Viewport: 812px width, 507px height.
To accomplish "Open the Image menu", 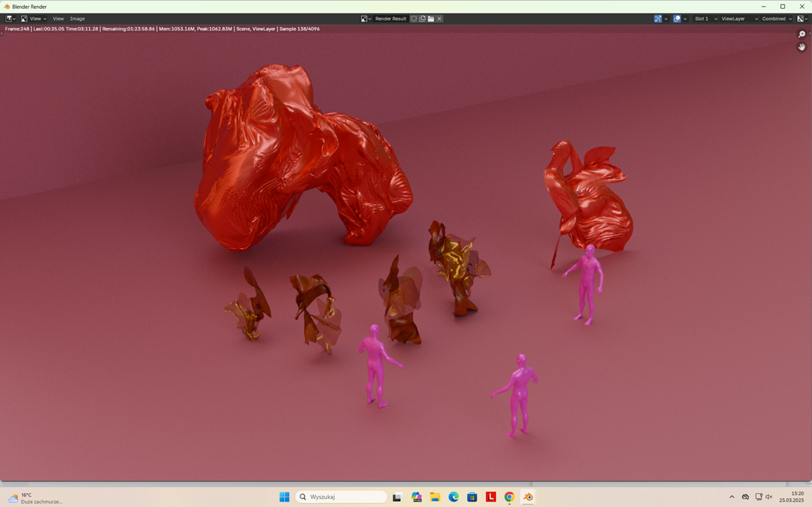I will coord(77,19).
